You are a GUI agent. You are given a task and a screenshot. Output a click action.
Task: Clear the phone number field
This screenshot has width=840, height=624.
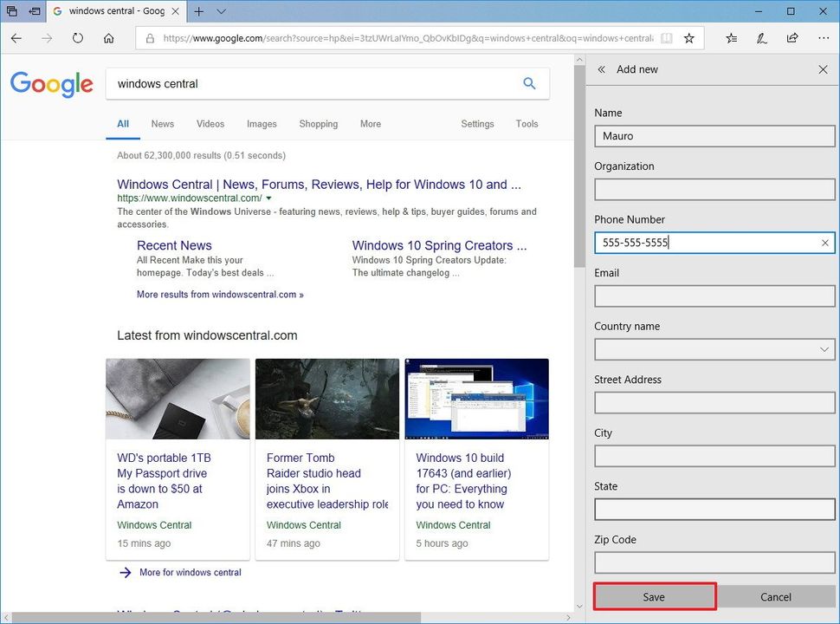click(x=824, y=243)
